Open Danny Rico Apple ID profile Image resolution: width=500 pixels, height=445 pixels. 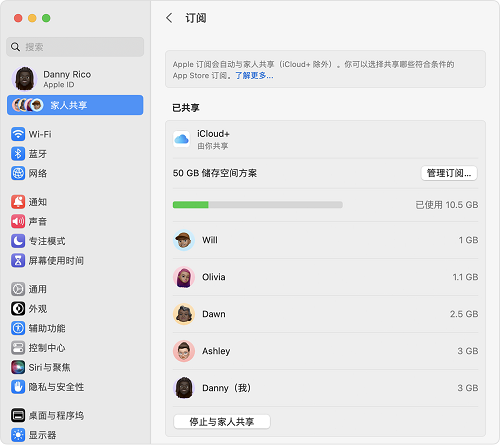75,79
